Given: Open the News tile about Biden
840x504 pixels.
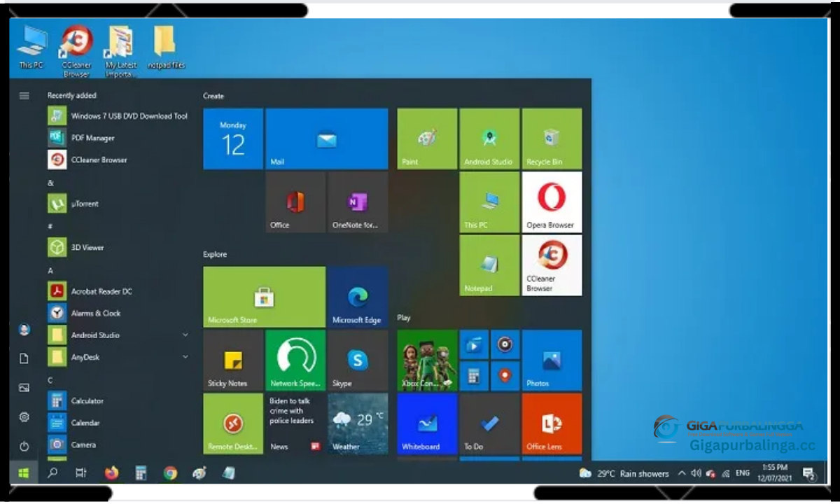Looking at the screenshot, I should point(295,423).
